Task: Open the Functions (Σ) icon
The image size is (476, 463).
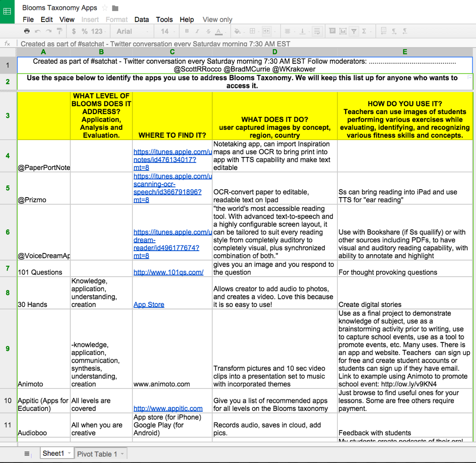Action: tap(365, 31)
